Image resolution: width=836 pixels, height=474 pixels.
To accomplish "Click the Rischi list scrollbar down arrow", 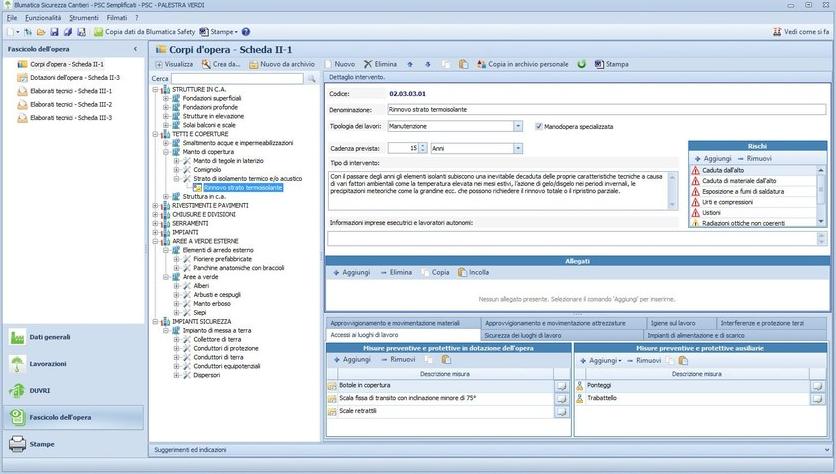I will click(821, 221).
